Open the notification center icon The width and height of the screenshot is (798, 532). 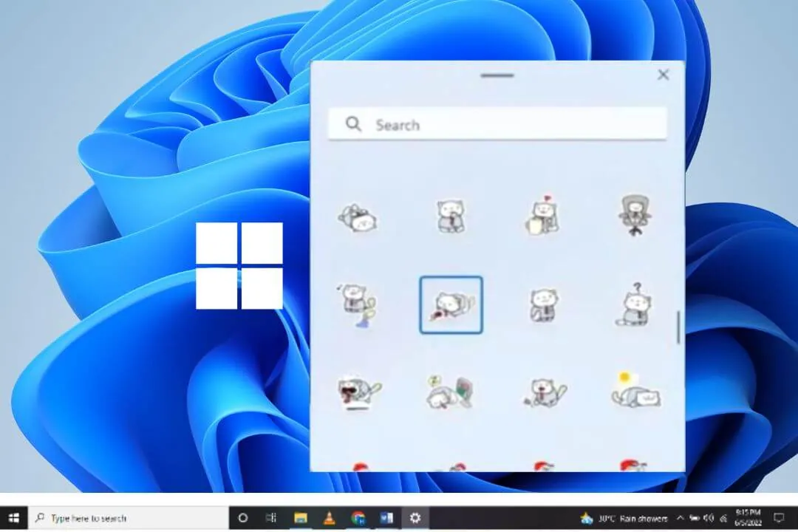coord(779,518)
